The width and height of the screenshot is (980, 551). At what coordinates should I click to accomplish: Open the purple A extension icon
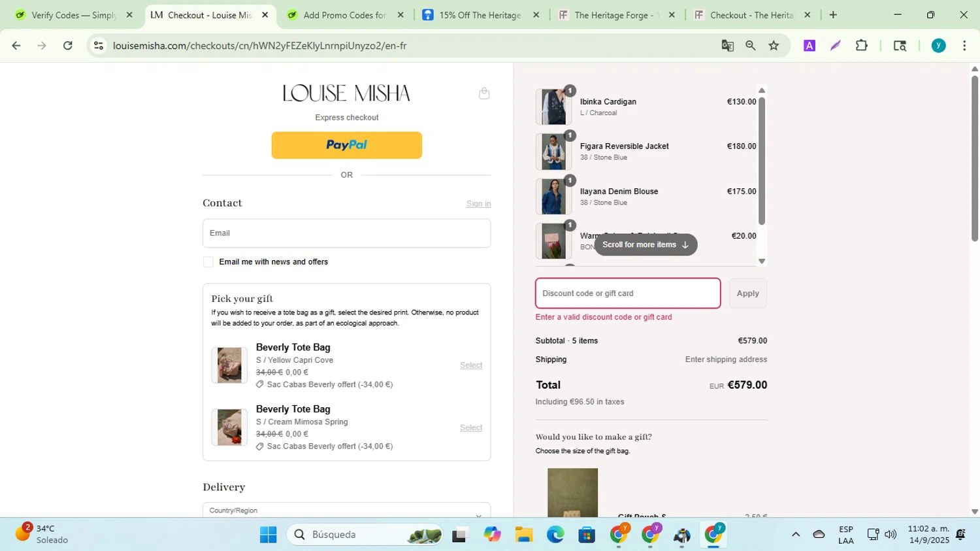809,46
